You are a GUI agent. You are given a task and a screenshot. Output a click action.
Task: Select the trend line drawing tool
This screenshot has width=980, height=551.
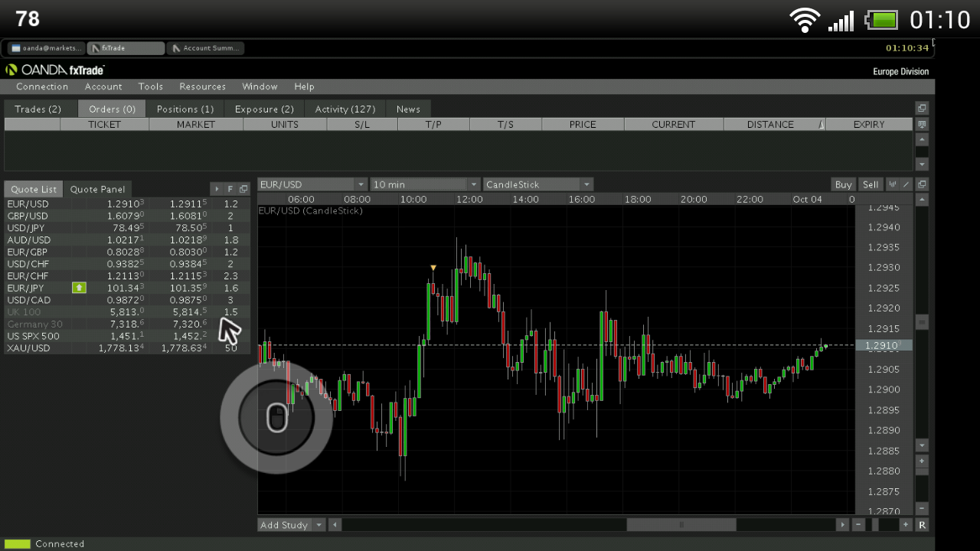point(906,184)
